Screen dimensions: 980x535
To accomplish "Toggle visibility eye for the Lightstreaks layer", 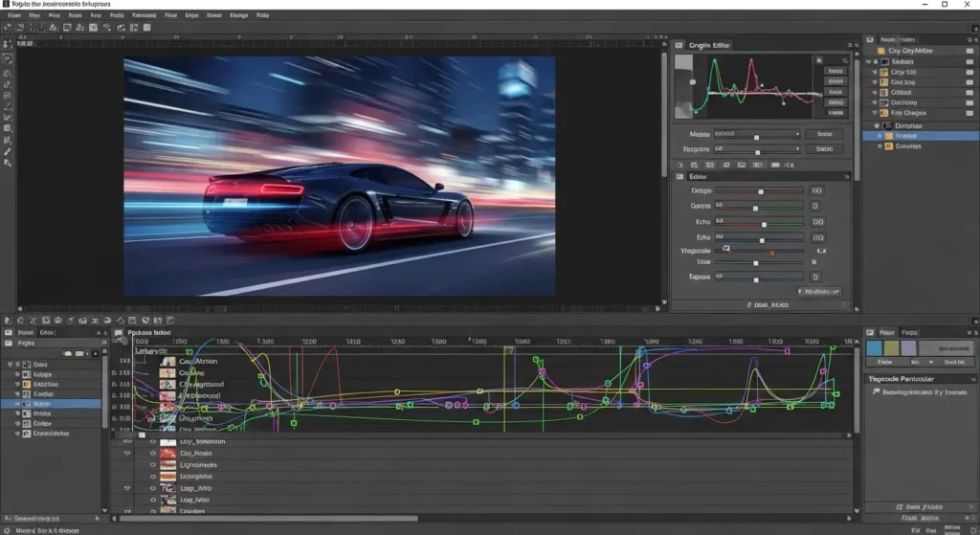I will click(x=152, y=465).
